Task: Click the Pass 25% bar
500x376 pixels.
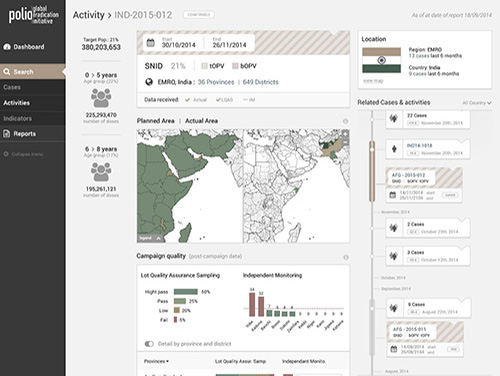Action: tap(180, 301)
